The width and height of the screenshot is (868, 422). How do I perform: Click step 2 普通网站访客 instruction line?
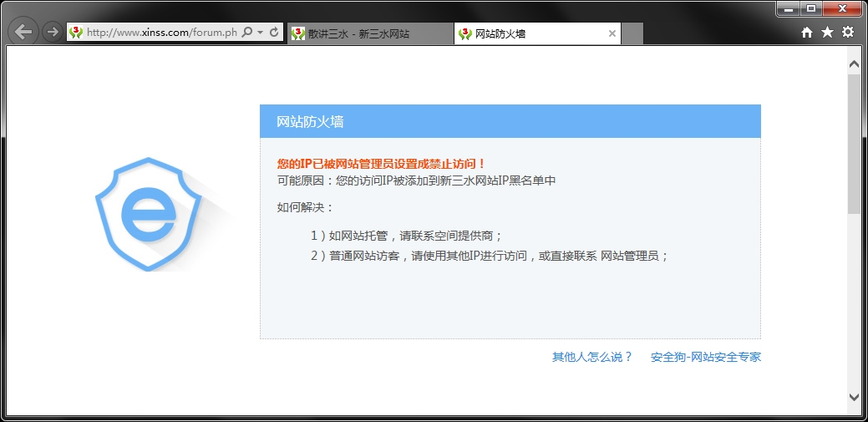(x=490, y=257)
